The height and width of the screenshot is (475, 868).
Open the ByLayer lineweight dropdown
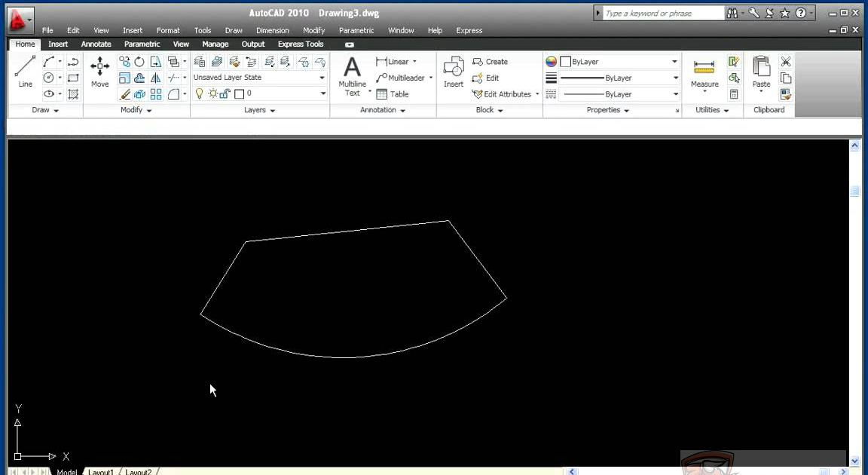click(x=675, y=78)
